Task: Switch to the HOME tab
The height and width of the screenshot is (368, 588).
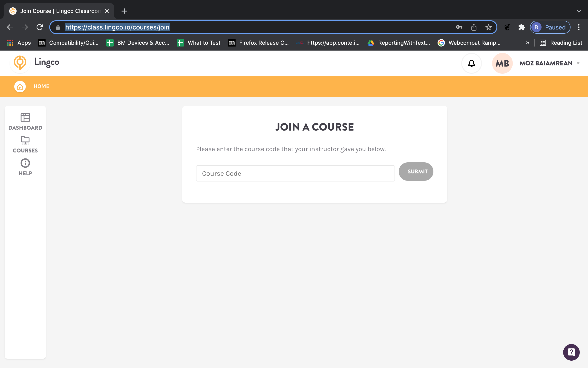Action: click(x=41, y=86)
